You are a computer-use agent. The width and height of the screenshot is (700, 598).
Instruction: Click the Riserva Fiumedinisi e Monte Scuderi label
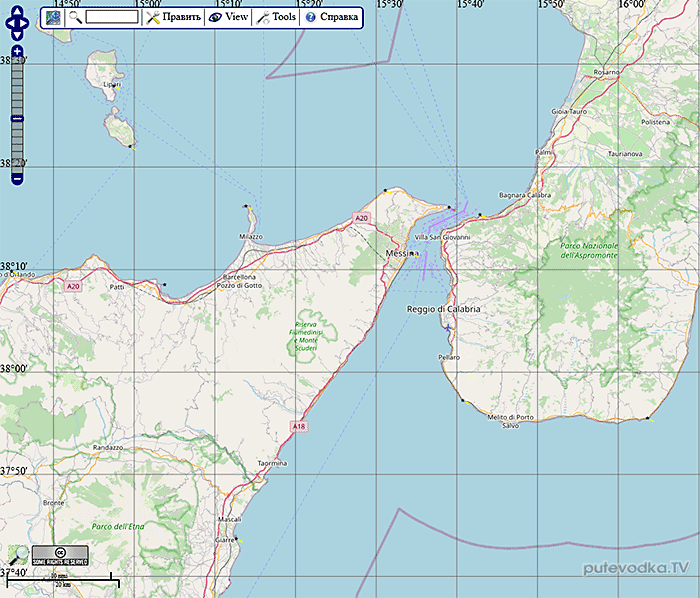306,336
